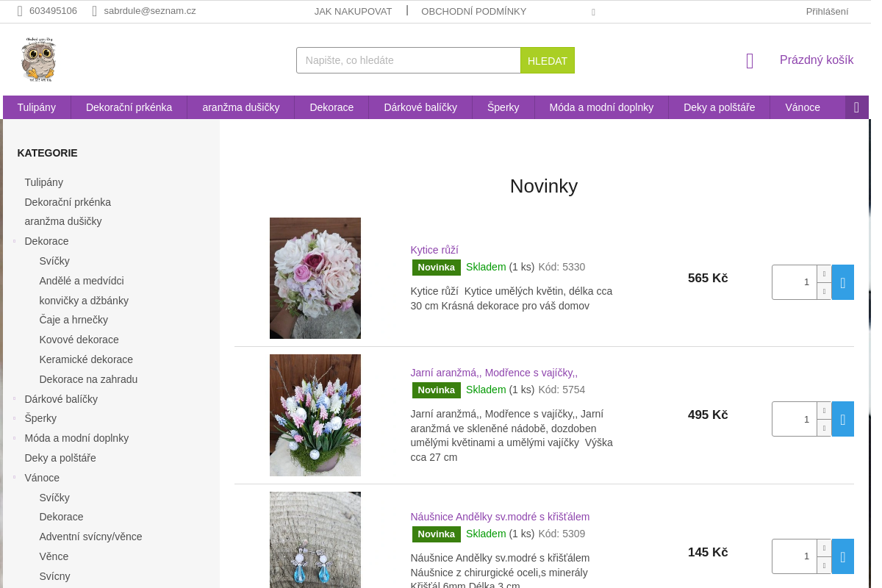Viewport: 882px width, 588px height.
Task: Add Jarní aranžmá to cart
Action: (842, 419)
